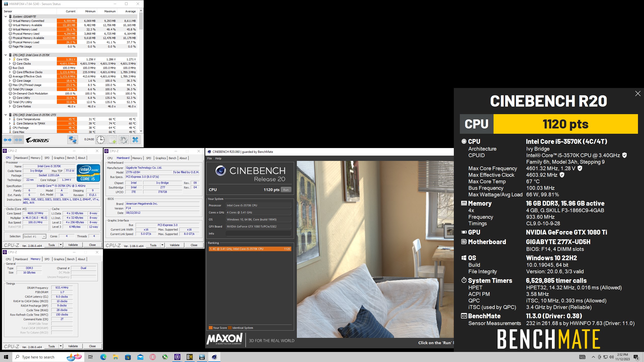Select Mainboard tab in CPU-Z CPU window
Image resolution: width=644 pixels, height=362 pixels.
click(x=21, y=158)
